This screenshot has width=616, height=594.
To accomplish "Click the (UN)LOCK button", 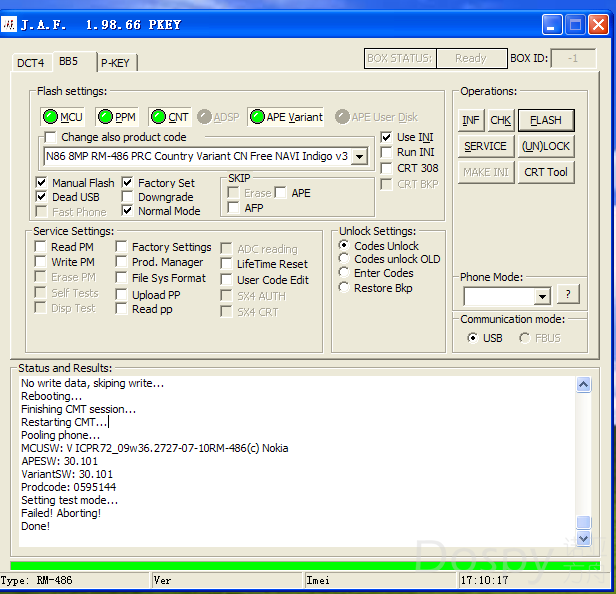I will click(x=546, y=146).
